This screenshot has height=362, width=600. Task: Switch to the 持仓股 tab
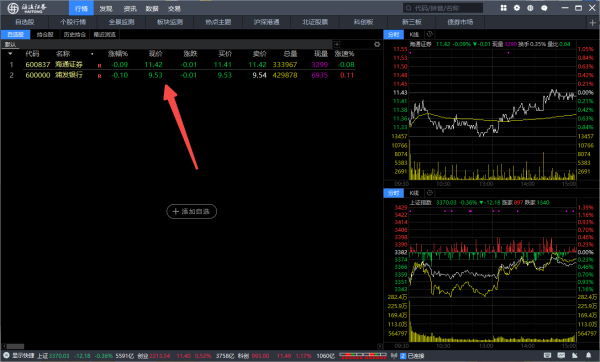(x=45, y=34)
